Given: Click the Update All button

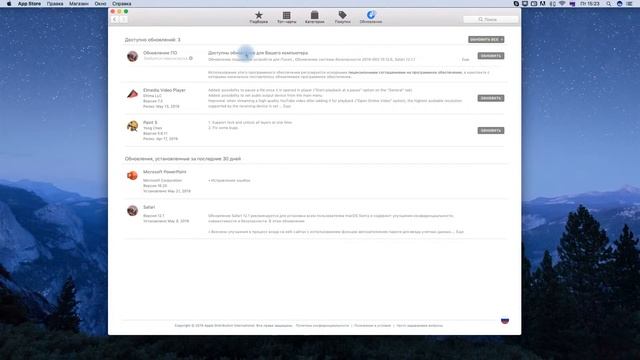Looking at the screenshot, I should click(x=486, y=40).
